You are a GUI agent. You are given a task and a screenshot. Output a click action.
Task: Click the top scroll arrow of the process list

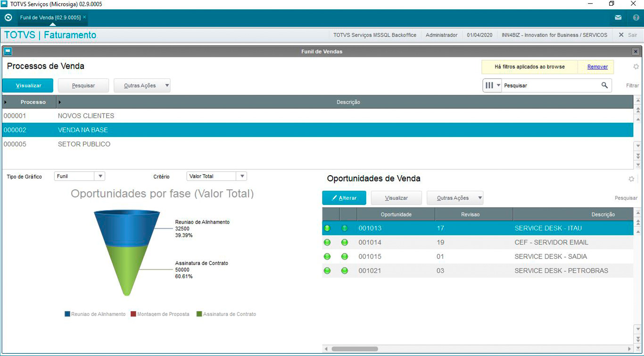pyautogui.click(x=638, y=100)
